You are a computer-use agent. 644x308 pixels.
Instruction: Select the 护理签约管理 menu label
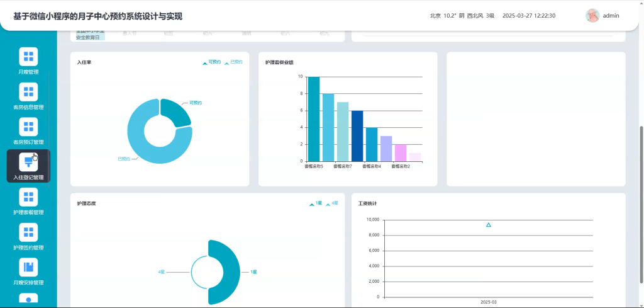[28, 248]
